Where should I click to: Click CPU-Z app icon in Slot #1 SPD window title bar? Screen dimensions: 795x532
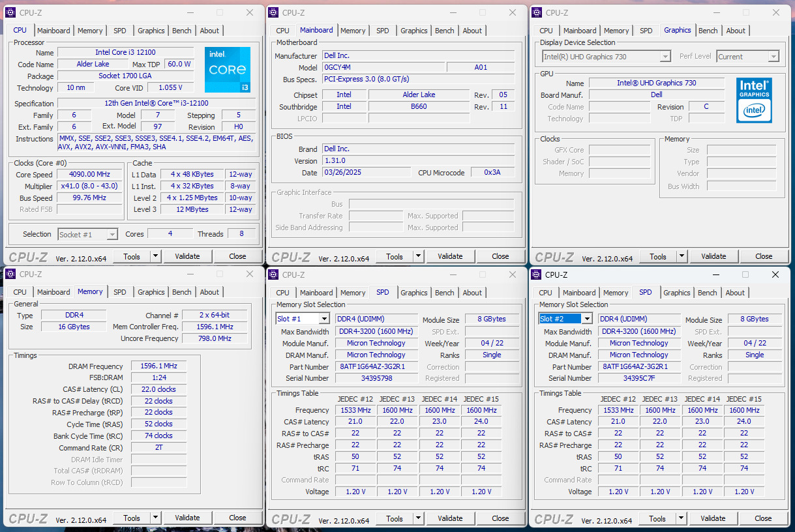click(x=273, y=274)
